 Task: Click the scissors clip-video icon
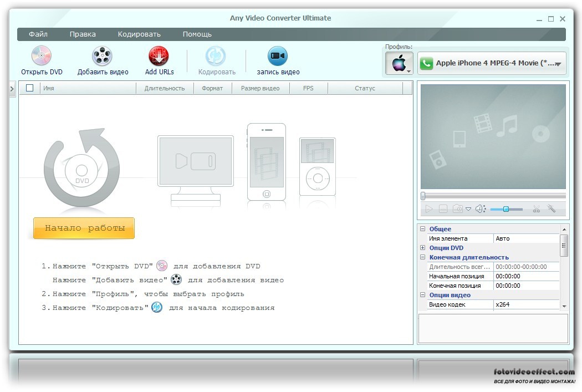pyautogui.click(x=537, y=209)
